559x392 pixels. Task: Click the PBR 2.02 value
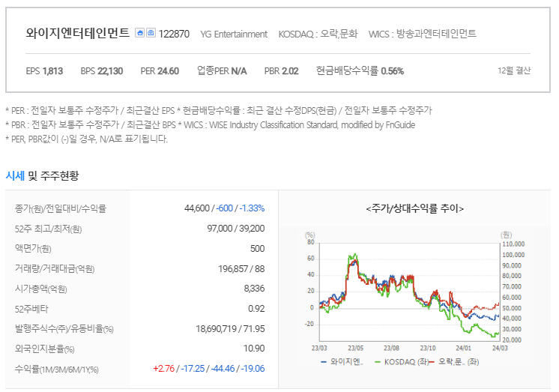click(x=281, y=71)
